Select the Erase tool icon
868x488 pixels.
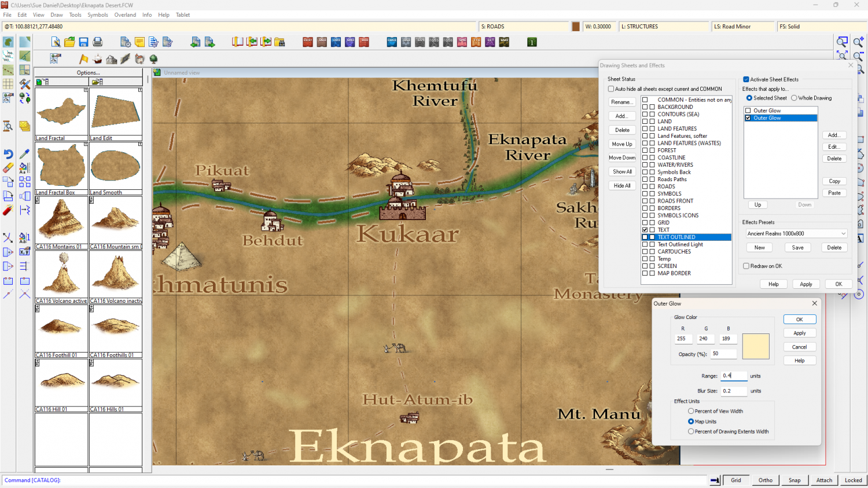click(x=8, y=168)
